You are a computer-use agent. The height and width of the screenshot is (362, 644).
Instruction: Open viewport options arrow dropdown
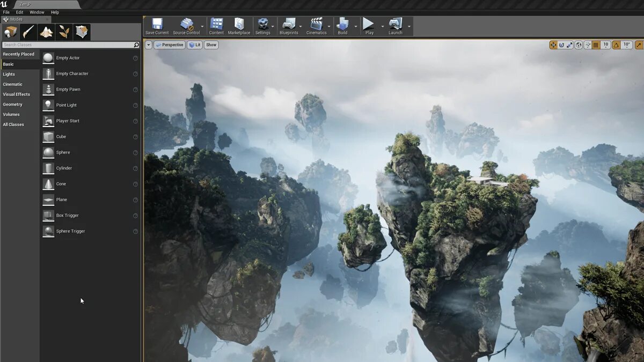coord(149,45)
